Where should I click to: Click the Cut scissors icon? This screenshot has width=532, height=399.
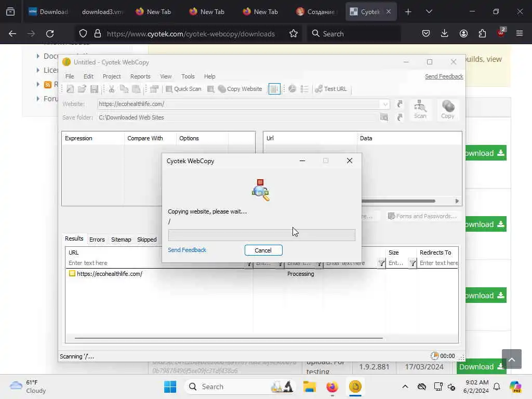pyautogui.click(x=112, y=89)
